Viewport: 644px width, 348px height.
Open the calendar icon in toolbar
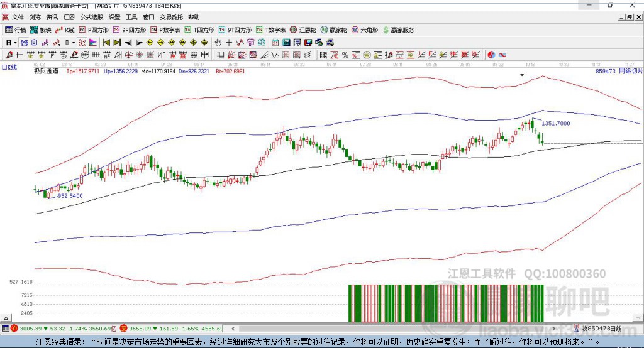coord(275,43)
